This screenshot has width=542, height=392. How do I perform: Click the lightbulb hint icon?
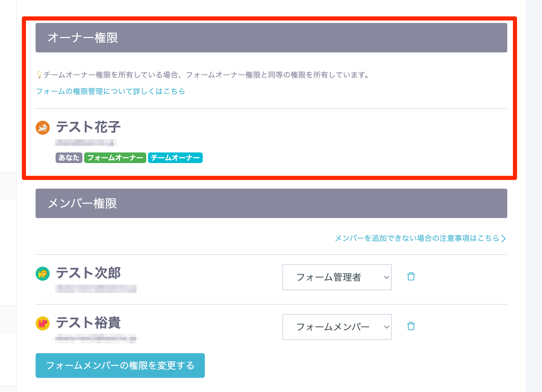click(39, 75)
